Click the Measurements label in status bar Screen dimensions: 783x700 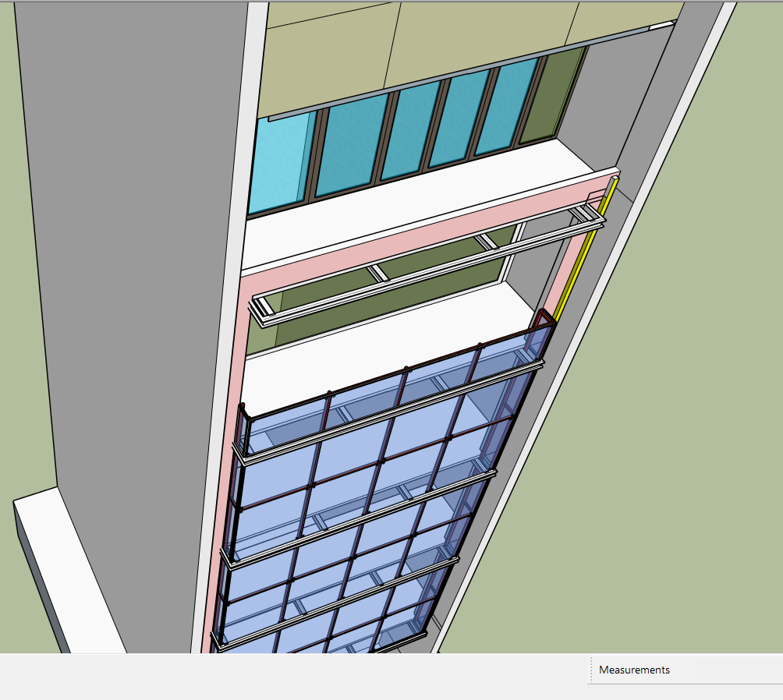pyautogui.click(x=634, y=670)
